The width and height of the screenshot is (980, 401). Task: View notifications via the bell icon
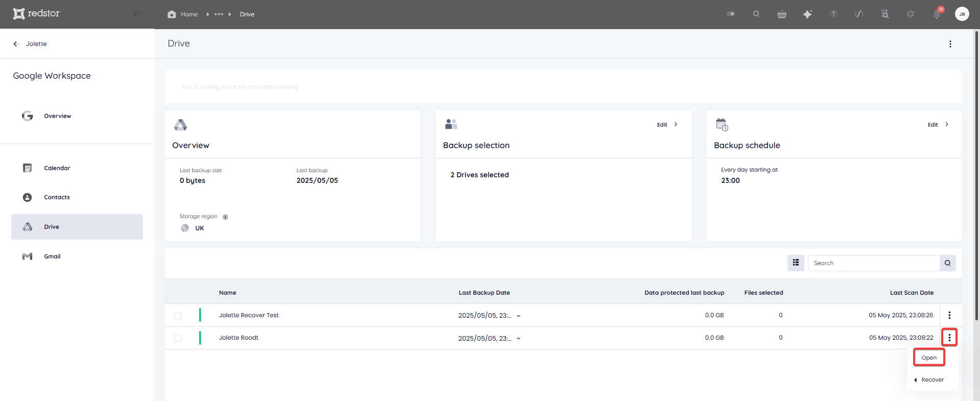pos(937,14)
